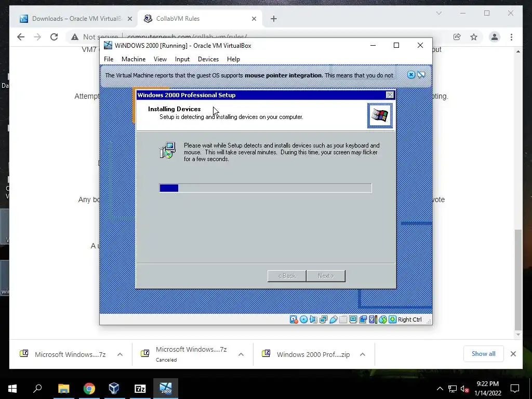The height and width of the screenshot is (399, 532).
Task: Open VirtualBox Manager cube taskbar icon
Action: [114, 389]
